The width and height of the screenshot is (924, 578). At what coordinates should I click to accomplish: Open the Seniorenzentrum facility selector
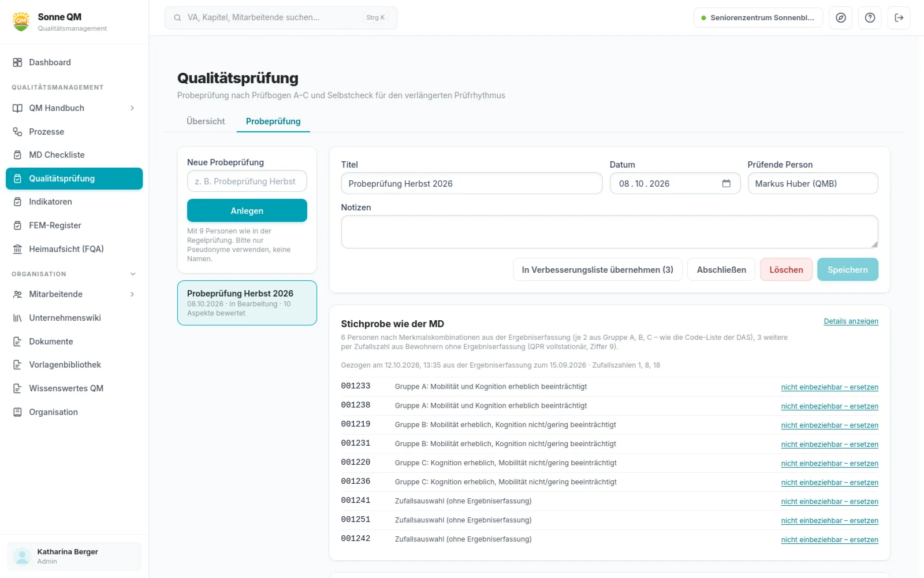point(758,18)
